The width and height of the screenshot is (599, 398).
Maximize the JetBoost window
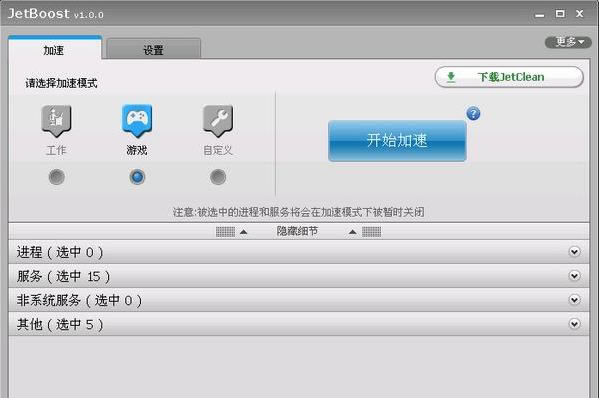(x=560, y=14)
